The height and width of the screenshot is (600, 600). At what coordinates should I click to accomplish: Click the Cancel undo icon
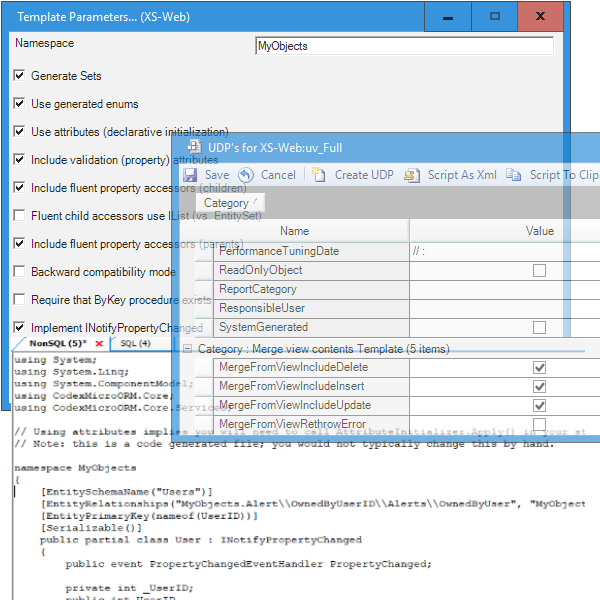(x=246, y=175)
